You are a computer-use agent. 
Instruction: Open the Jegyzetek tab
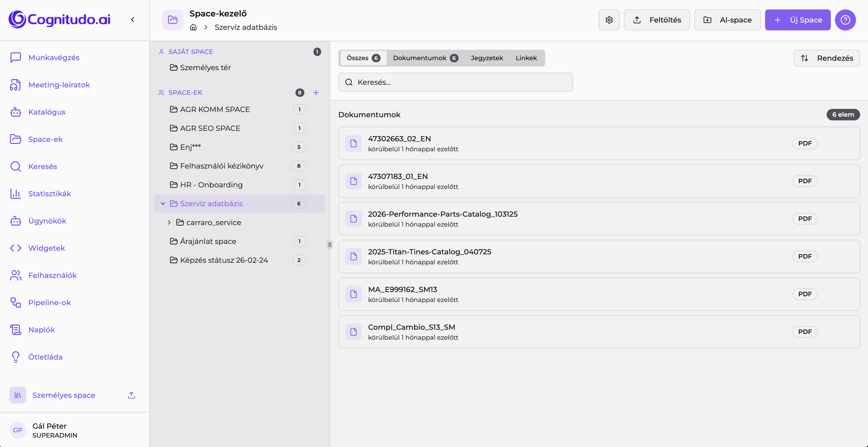[x=487, y=58]
